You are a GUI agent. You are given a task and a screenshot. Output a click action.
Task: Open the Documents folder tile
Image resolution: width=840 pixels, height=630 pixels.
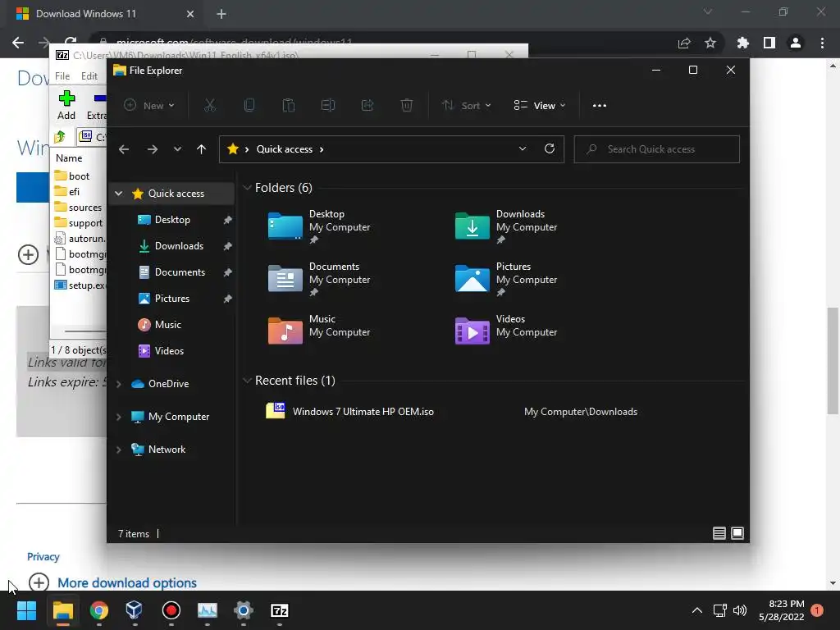(x=319, y=280)
